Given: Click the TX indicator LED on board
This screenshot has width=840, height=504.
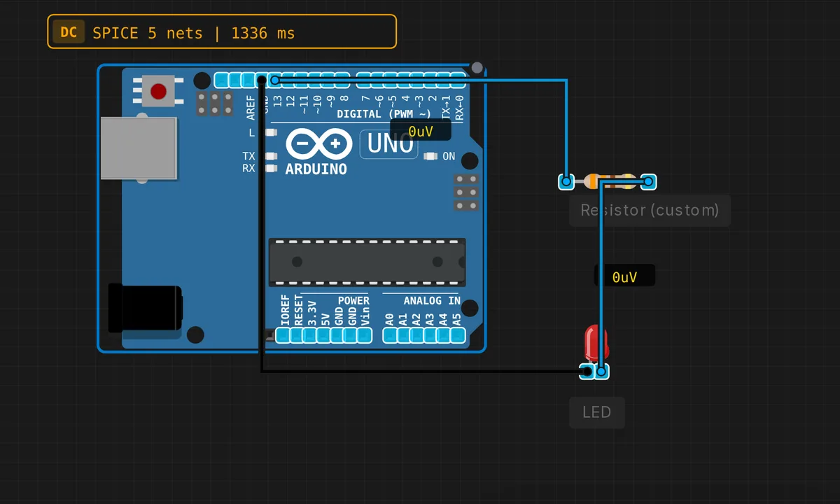Looking at the screenshot, I should click(271, 156).
